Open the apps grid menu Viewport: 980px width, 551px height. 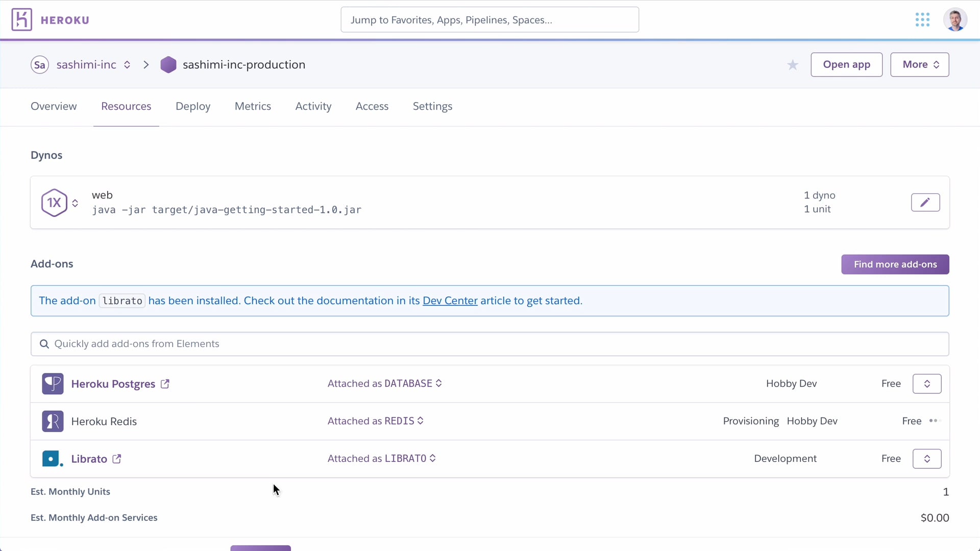923,19
